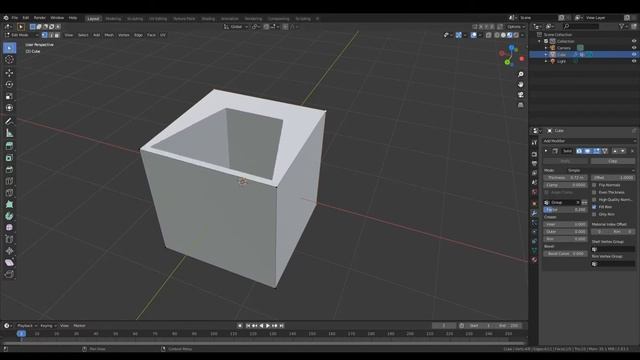Open Global transform orientation dropdown

pos(236,27)
